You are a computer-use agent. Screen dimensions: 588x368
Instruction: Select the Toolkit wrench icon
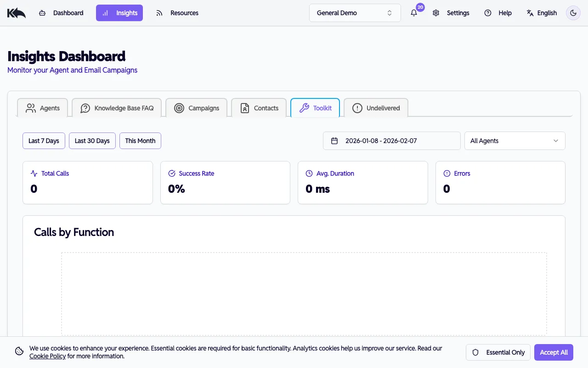[304, 108]
